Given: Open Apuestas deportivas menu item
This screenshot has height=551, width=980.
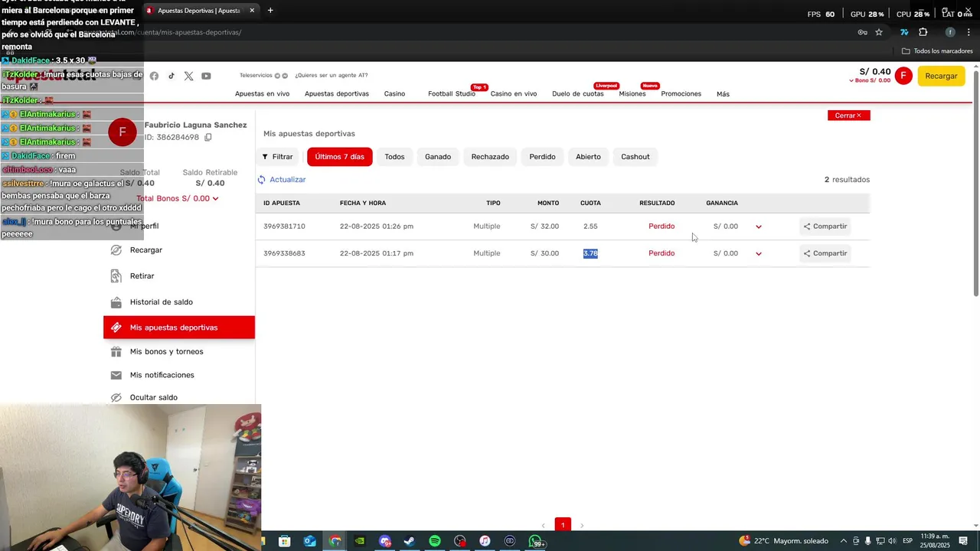Looking at the screenshot, I should click(337, 94).
